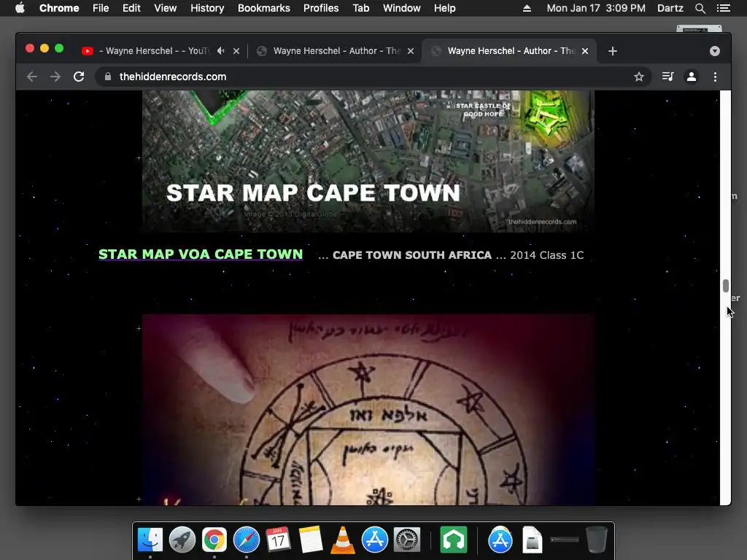Open the STAR MAP VOA CAPE TOWN link
Screen dimensions: 747x560
click(x=201, y=254)
